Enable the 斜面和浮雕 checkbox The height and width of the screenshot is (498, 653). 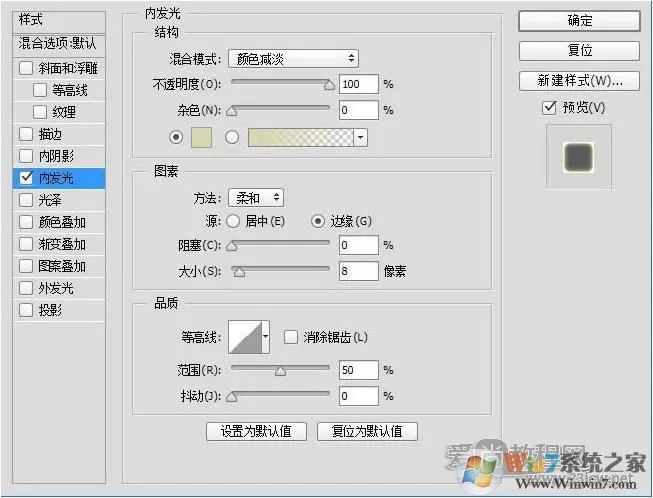(x=26, y=68)
